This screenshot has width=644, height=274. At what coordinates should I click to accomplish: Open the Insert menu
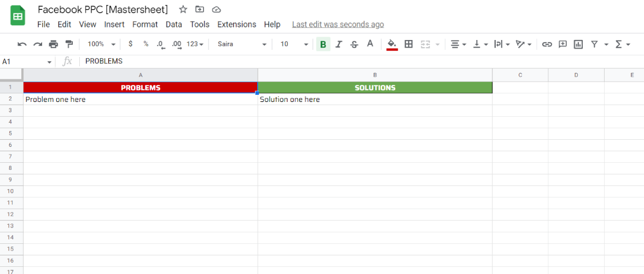pyautogui.click(x=114, y=25)
